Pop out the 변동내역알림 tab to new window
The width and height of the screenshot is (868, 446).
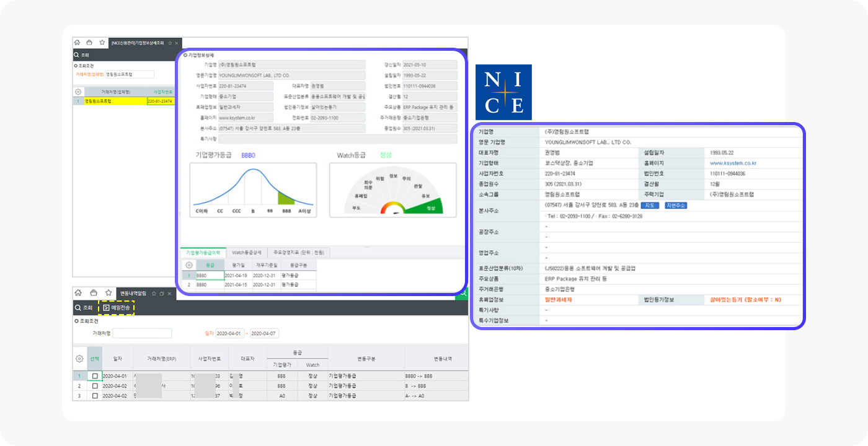162,293
